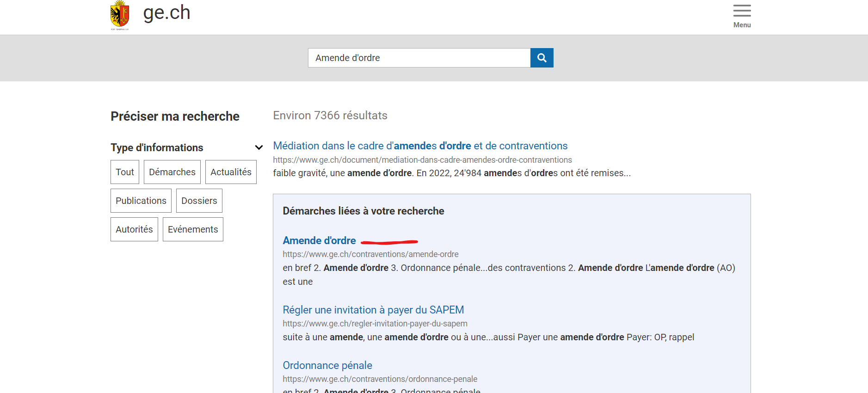Open Régler une invitation à payer du SAPEM

pos(373,310)
